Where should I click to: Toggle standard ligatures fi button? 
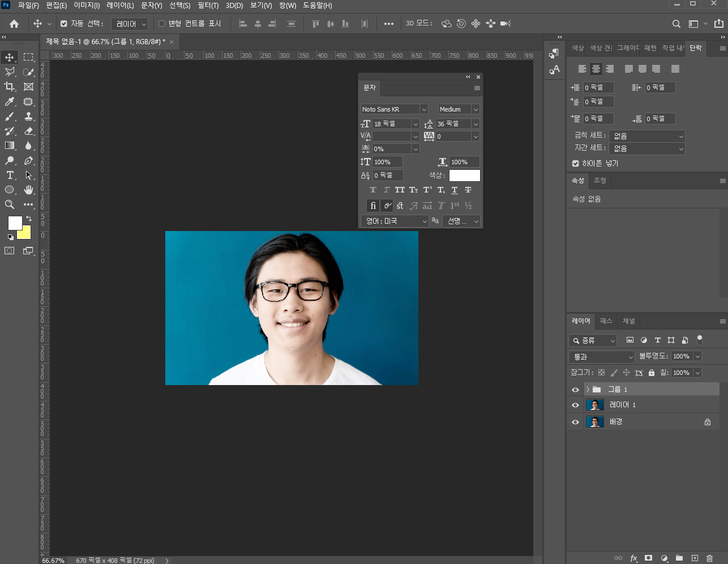(x=372, y=206)
